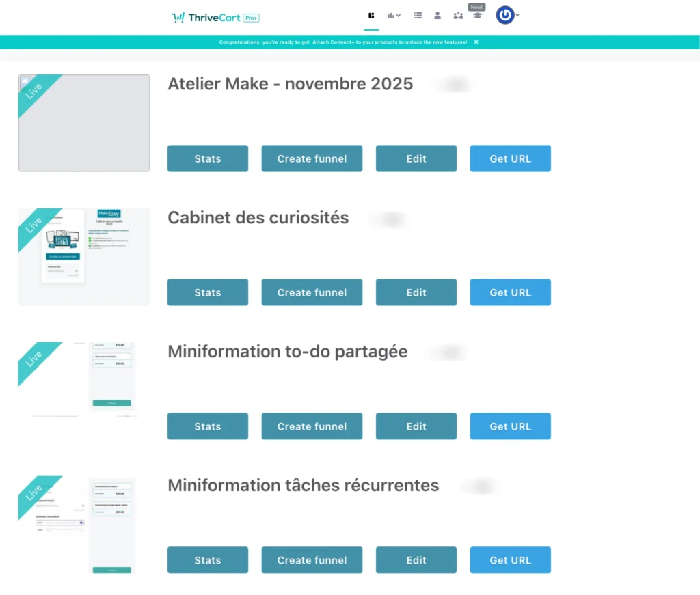The width and height of the screenshot is (700, 595).
Task: Open the Products dashboard grid icon
Action: (x=371, y=15)
